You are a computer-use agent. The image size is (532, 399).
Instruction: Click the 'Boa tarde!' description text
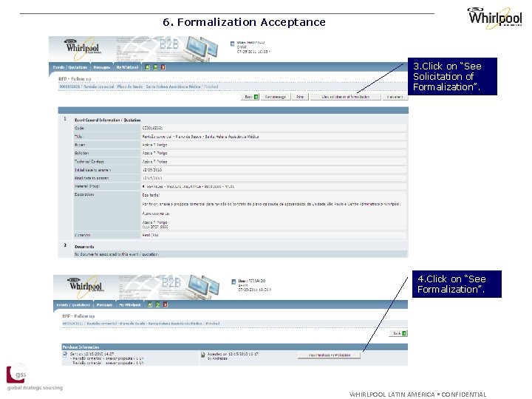151,195
